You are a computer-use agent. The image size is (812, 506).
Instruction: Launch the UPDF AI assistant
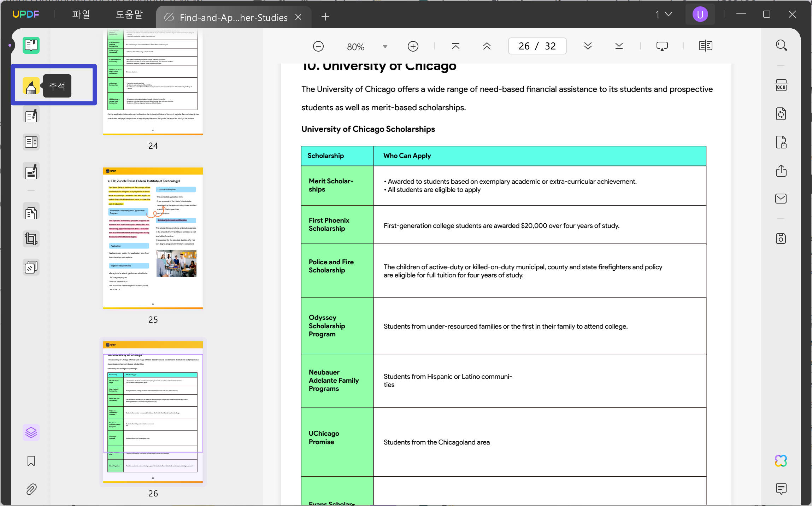click(x=781, y=461)
